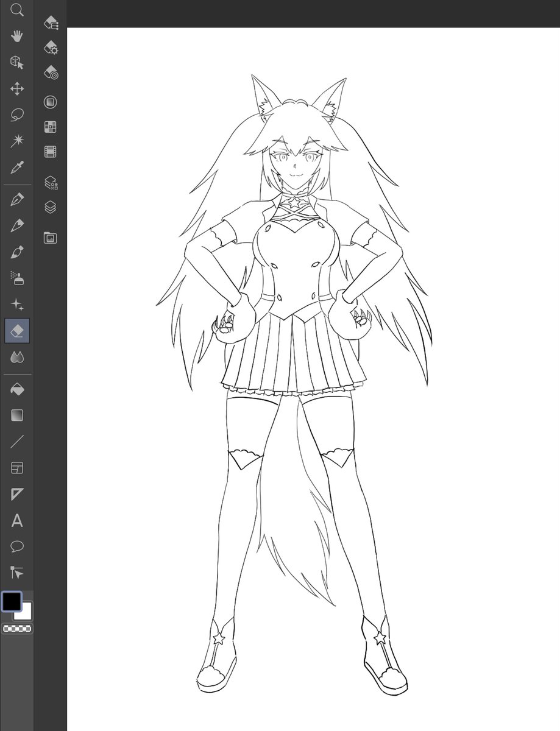This screenshot has width=560, height=731.
Task: Select the Fill bucket tool
Action: pos(17,389)
